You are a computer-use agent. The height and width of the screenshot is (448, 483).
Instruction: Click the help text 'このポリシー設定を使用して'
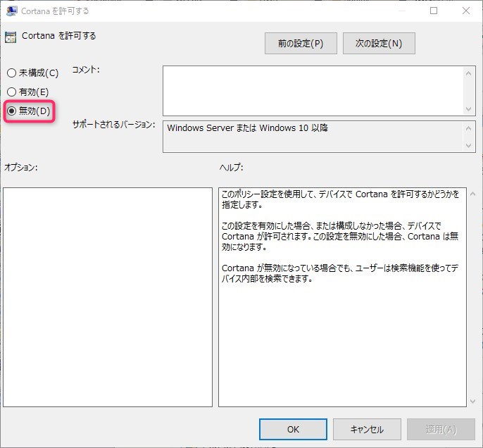[268, 194]
